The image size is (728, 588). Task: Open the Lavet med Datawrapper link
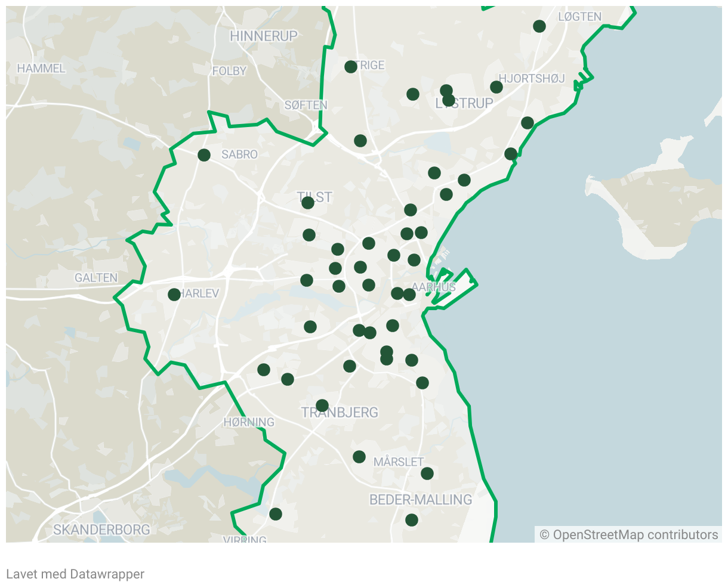coord(75,574)
